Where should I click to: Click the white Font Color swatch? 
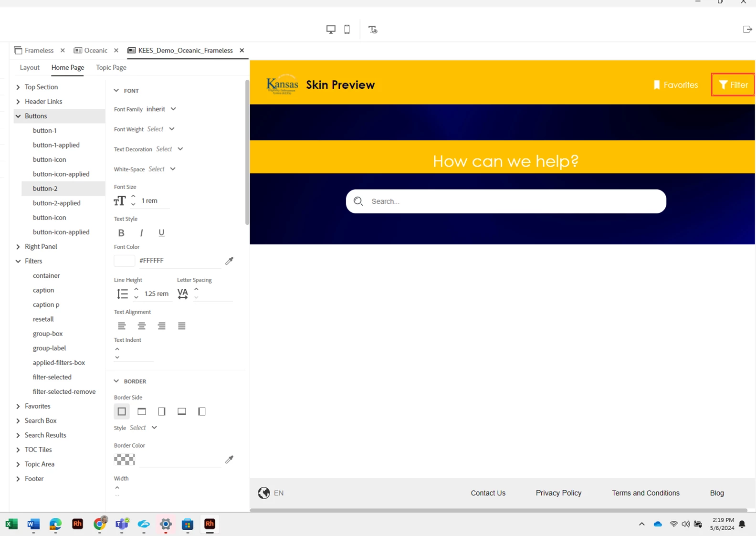[x=125, y=261]
